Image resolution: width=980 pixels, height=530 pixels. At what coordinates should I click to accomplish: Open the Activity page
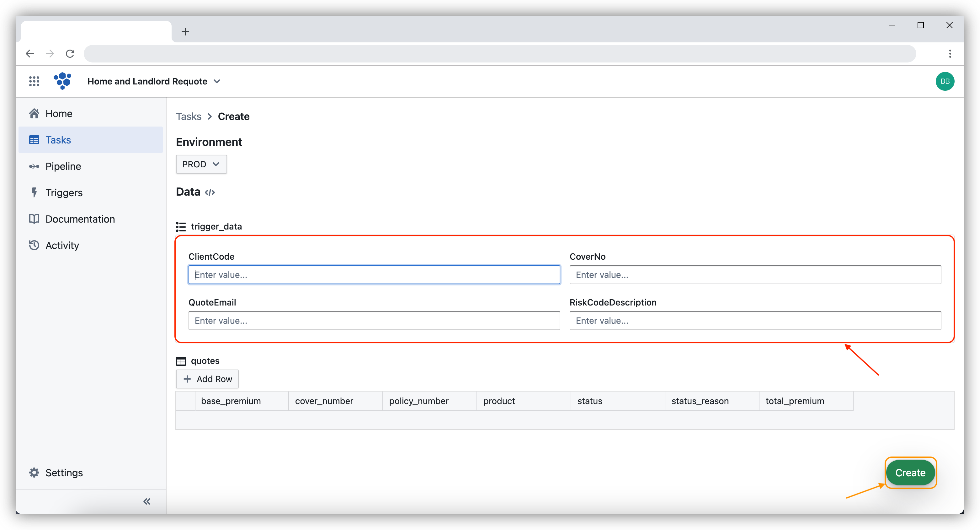point(62,245)
